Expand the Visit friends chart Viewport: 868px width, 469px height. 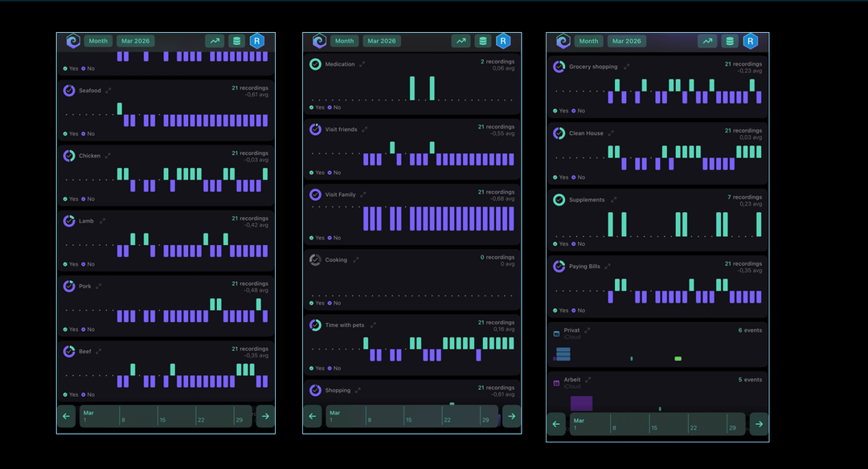click(x=365, y=129)
